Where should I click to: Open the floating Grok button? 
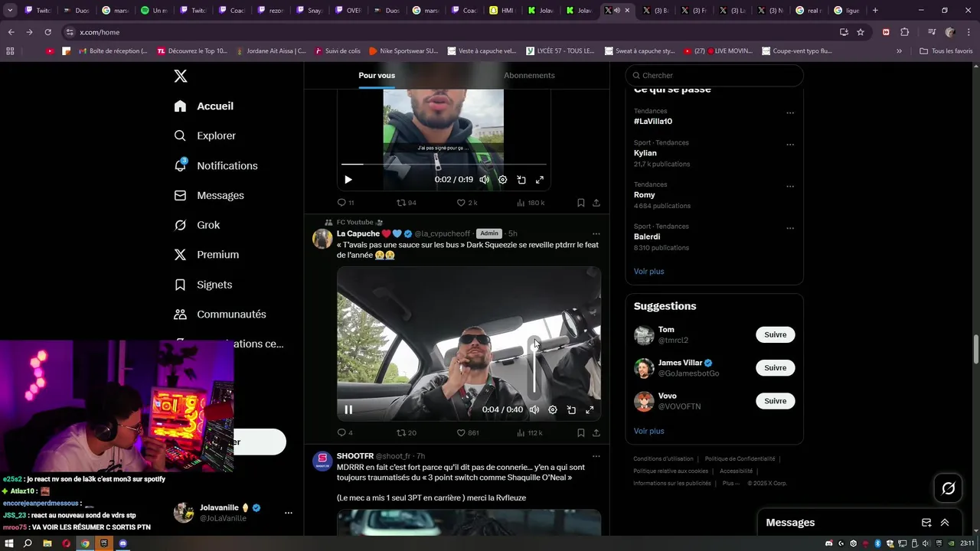point(948,488)
